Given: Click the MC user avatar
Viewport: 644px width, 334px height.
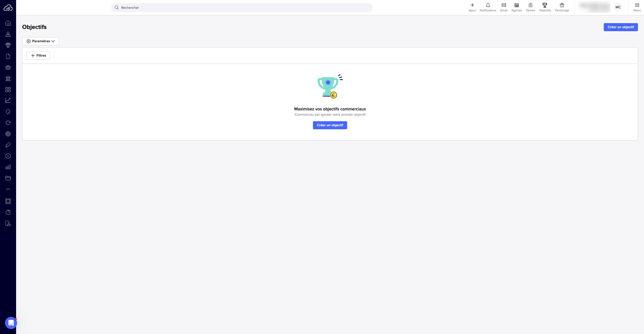Looking at the screenshot, I should tap(618, 7).
